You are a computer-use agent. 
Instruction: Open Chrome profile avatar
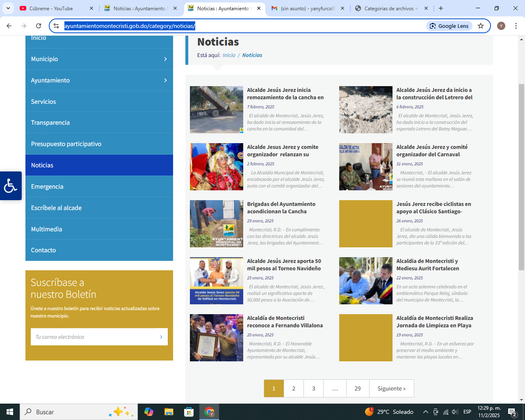click(501, 26)
